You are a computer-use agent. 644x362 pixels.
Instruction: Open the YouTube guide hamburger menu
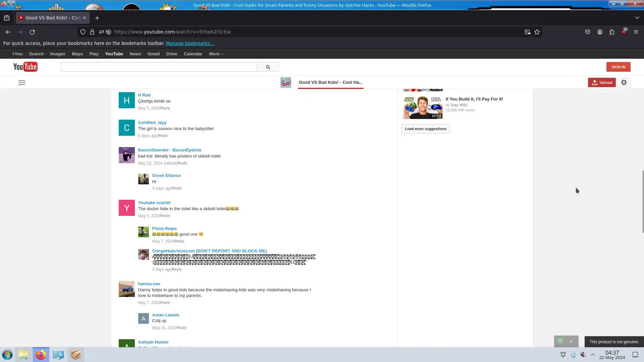[x=22, y=82]
